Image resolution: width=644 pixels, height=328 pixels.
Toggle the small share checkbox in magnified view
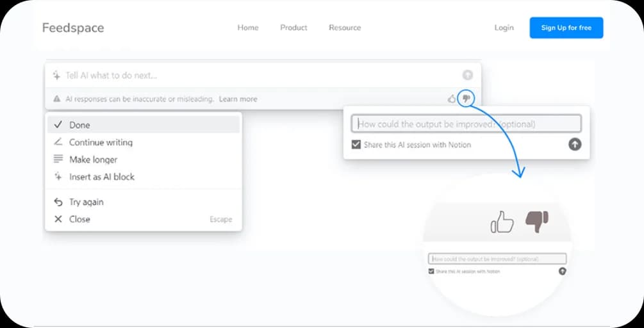pyautogui.click(x=431, y=272)
